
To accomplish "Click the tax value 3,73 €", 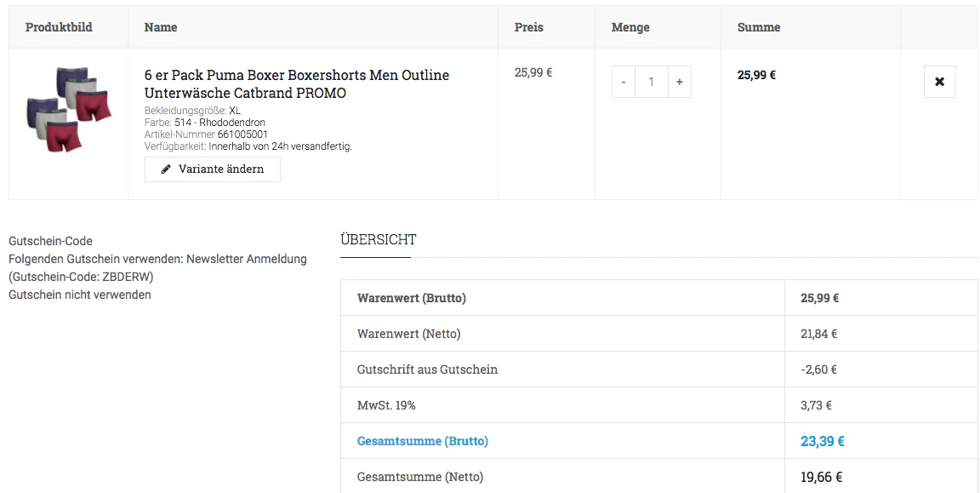I will (x=817, y=405).
